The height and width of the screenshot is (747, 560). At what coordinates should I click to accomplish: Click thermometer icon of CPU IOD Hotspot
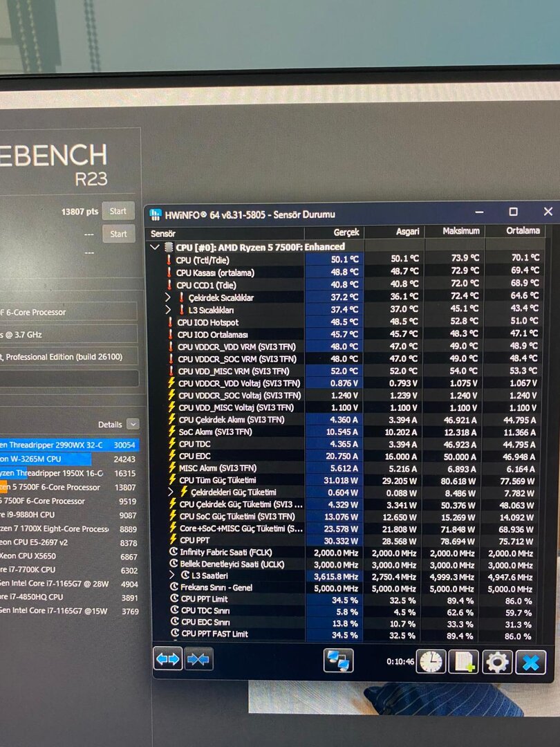(x=171, y=322)
